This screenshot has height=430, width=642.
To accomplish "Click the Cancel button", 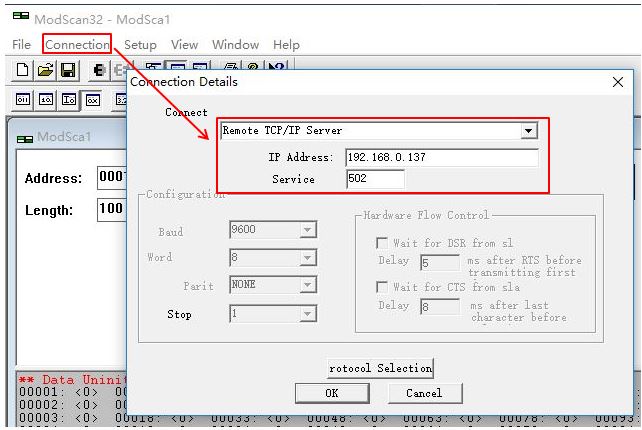I will click(425, 393).
